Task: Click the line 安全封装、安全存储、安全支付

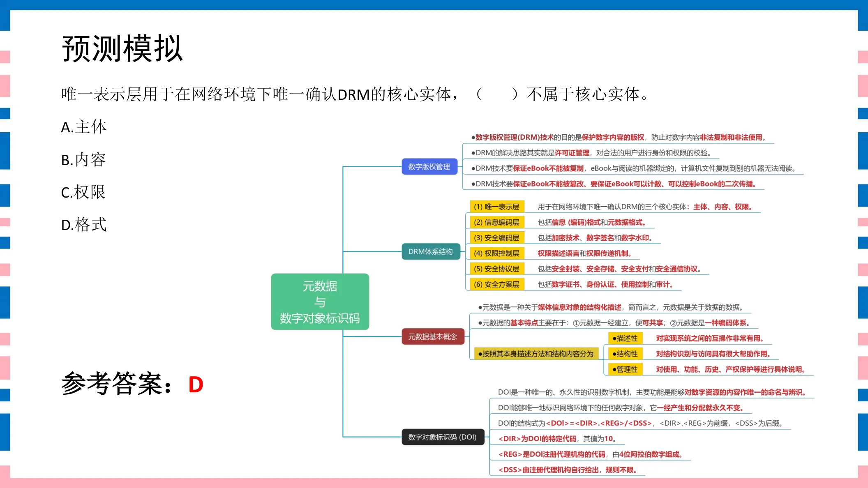Action: click(619, 269)
